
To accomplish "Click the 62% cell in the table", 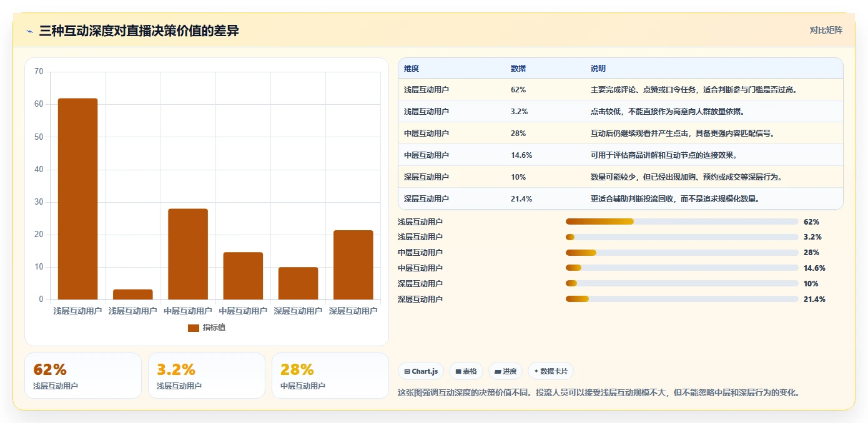I will click(518, 90).
